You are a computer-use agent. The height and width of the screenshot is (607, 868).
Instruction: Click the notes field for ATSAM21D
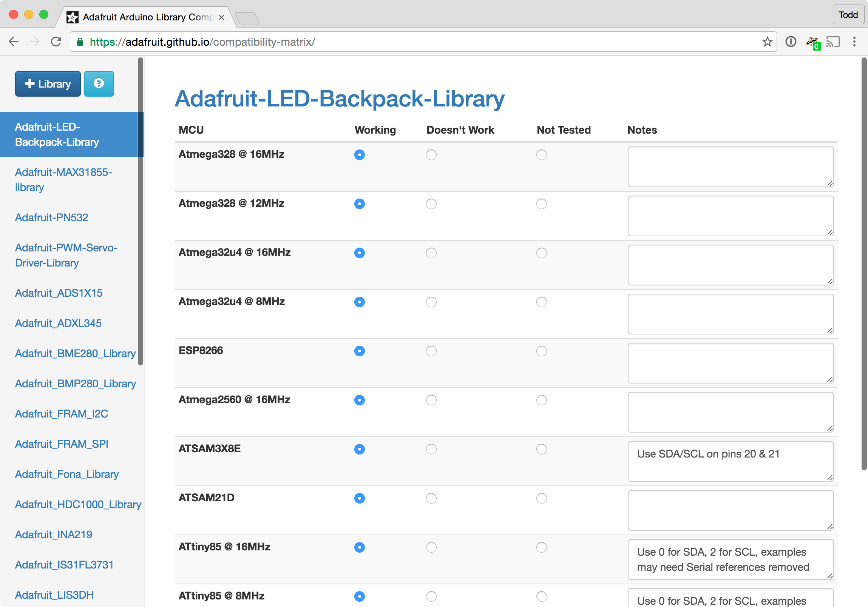pyautogui.click(x=731, y=510)
